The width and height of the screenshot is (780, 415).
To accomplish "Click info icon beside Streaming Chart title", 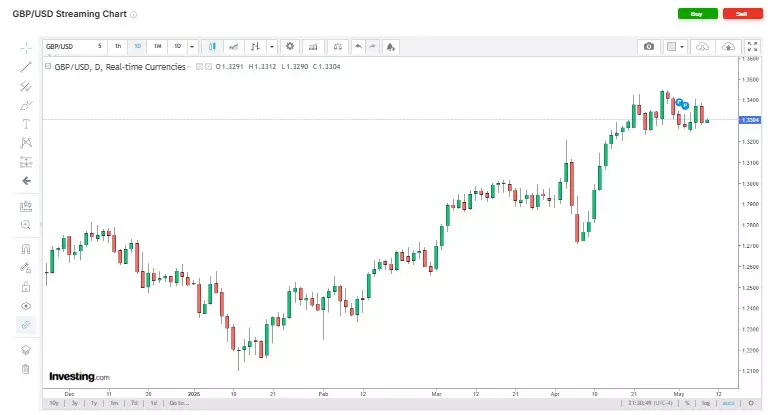I will [133, 14].
